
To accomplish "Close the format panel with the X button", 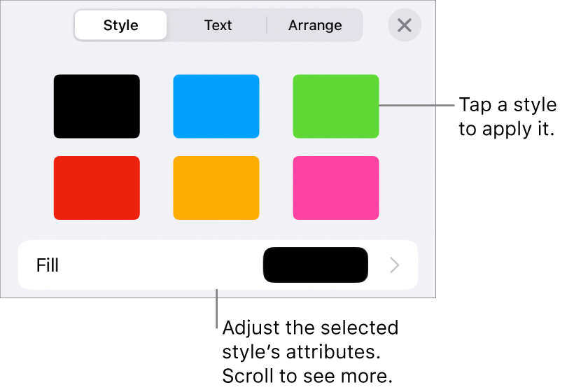I will [404, 26].
